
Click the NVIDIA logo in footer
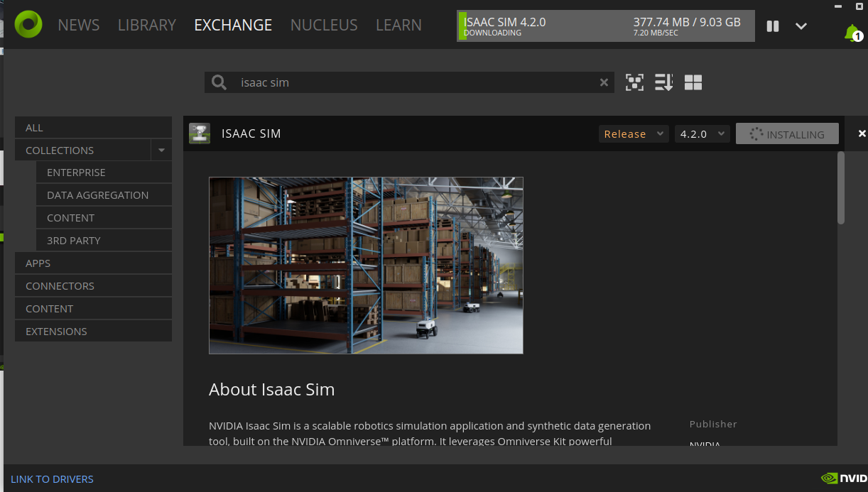844,479
